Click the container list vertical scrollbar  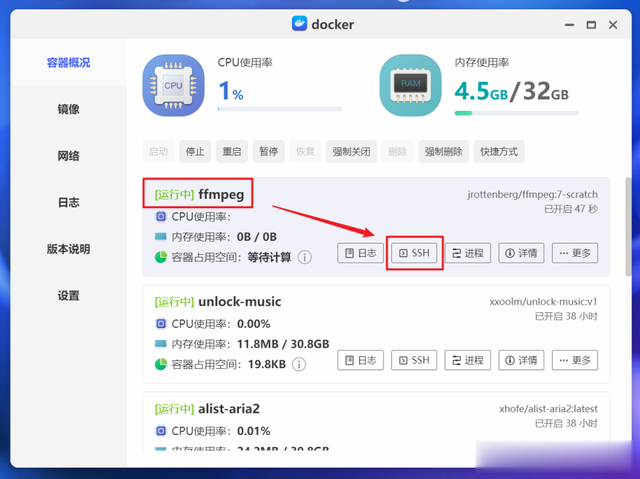(x=628, y=227)
